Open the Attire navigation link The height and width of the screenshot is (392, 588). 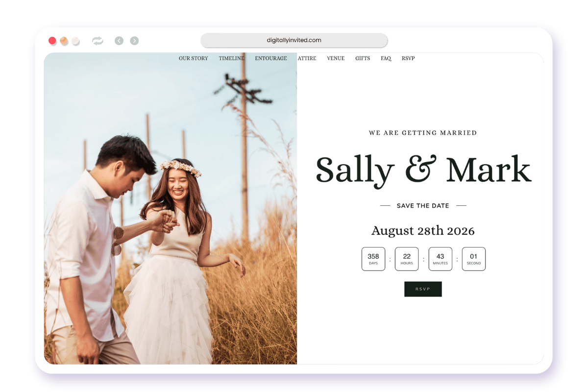307,58
